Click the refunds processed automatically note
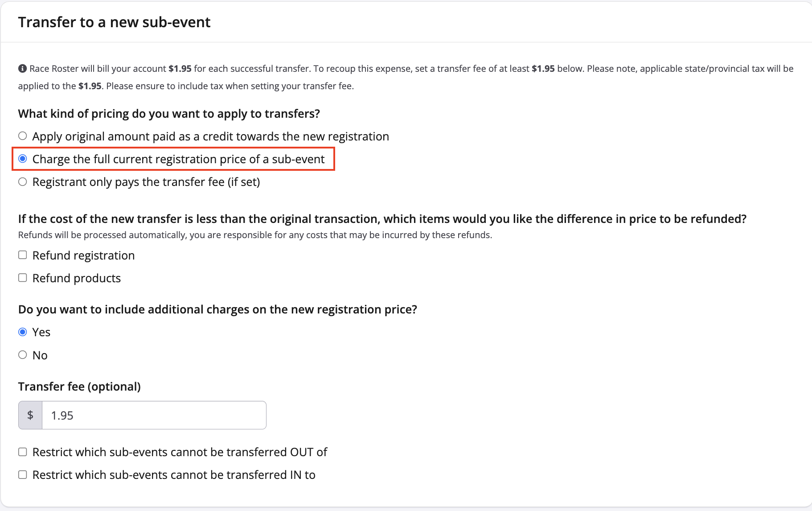The image size is (812, 511). pyautogui.click(x=255, y=235)
